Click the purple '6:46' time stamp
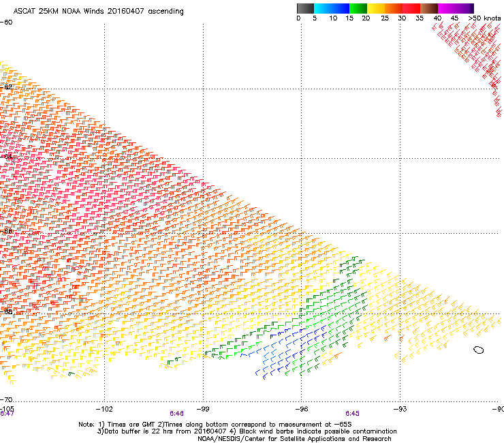This screenshot has height=443, width=504. (x=177, y=414)
